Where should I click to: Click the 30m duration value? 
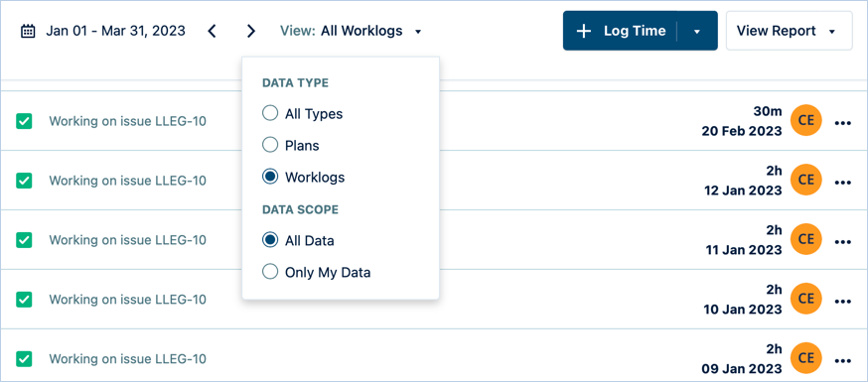pos(768,111)
